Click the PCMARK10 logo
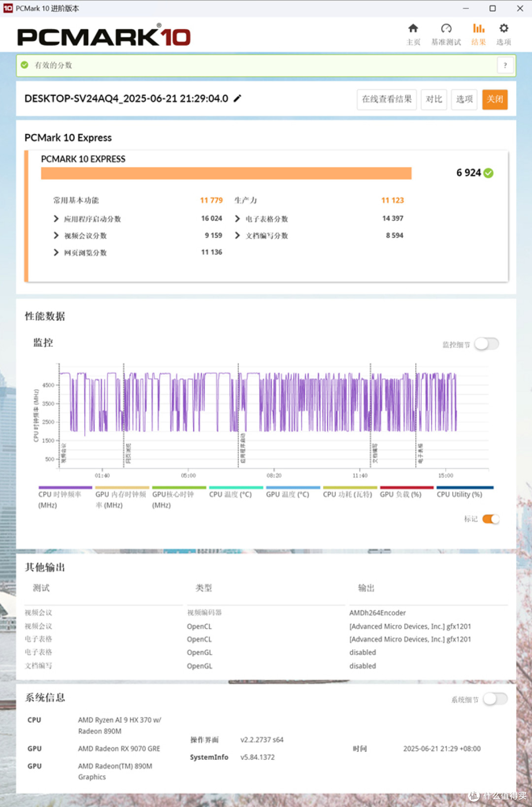The width and height of the screenshot is (532, 807). (x=104, y=36)
